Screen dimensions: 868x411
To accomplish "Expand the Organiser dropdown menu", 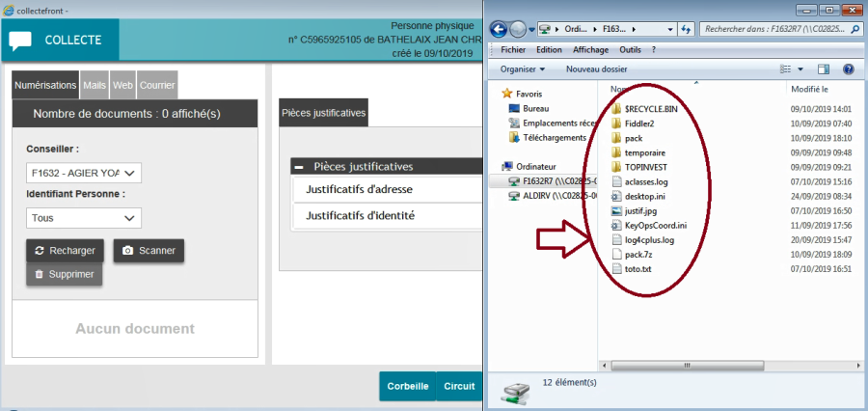I will point(523,69).
